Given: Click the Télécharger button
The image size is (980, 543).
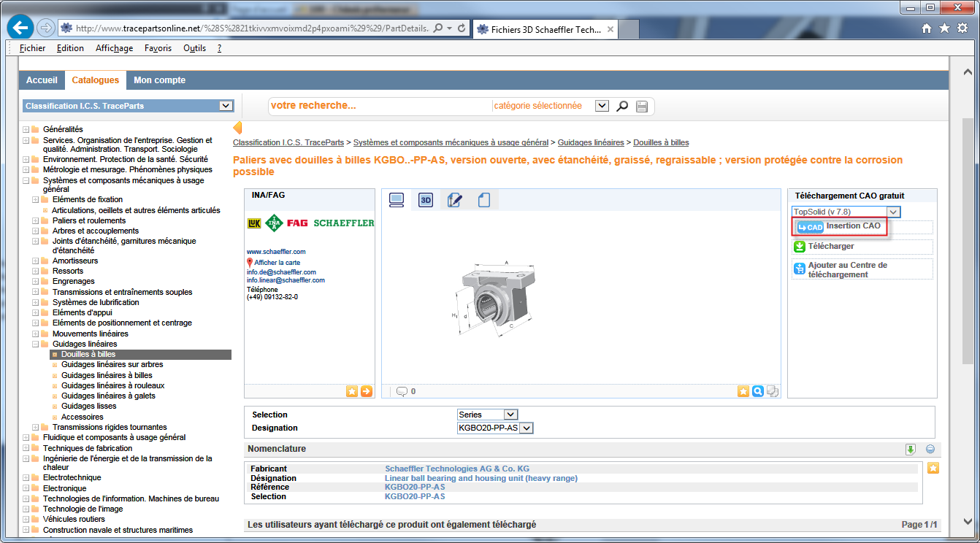Looking at the screenshot, I should (x=831, y=247).
